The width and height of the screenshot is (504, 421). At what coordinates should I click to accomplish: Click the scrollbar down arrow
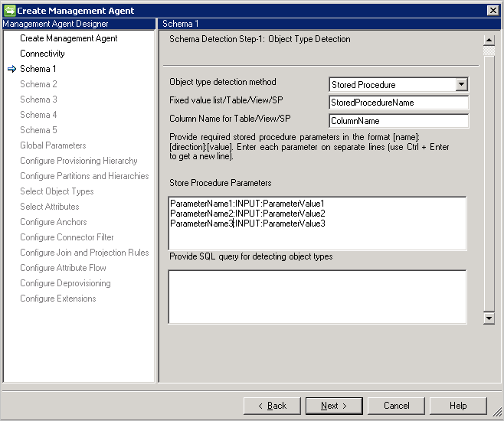pos(489,318)
